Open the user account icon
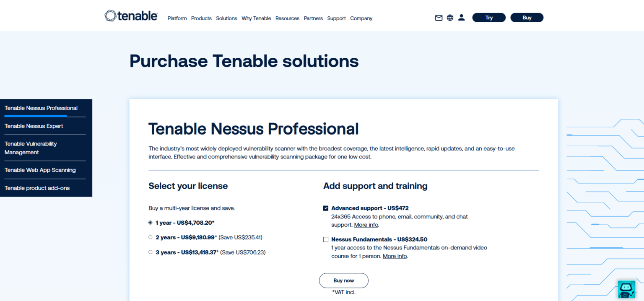Screen dimensions: 644x301 pyautogui.click(x=461, y=17)
